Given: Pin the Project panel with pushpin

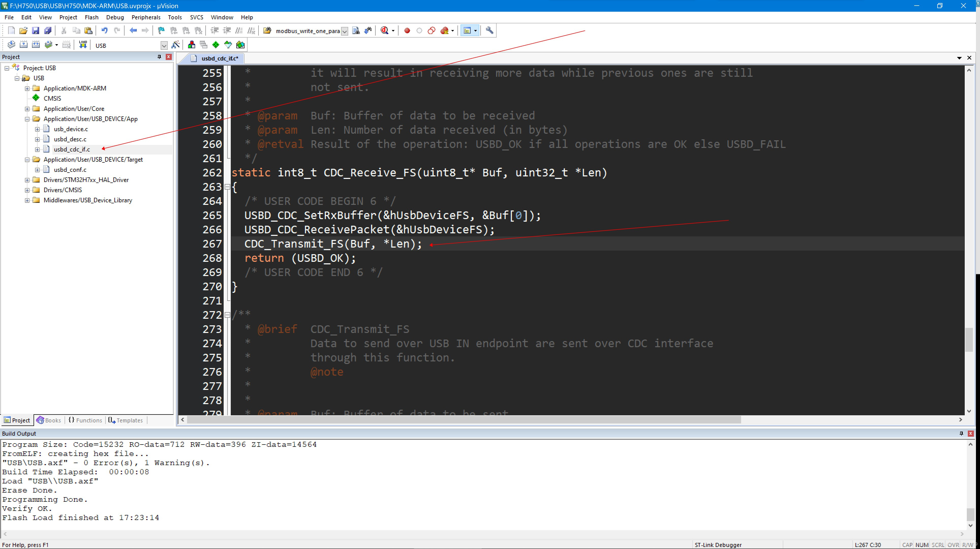Looking at the screenshot, I should [x=159, y=57].
